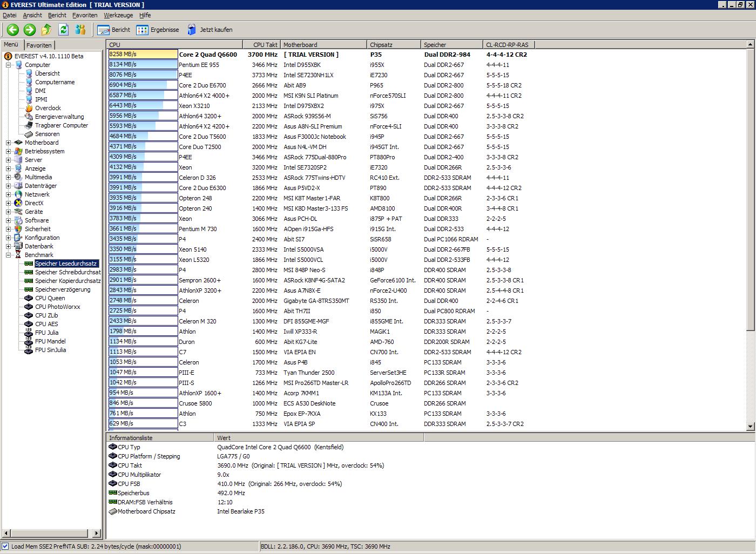Sort by Chipsatz column header
Image resolution: width=756 pixels, height=554 pixels.
[x=394, y=45]
